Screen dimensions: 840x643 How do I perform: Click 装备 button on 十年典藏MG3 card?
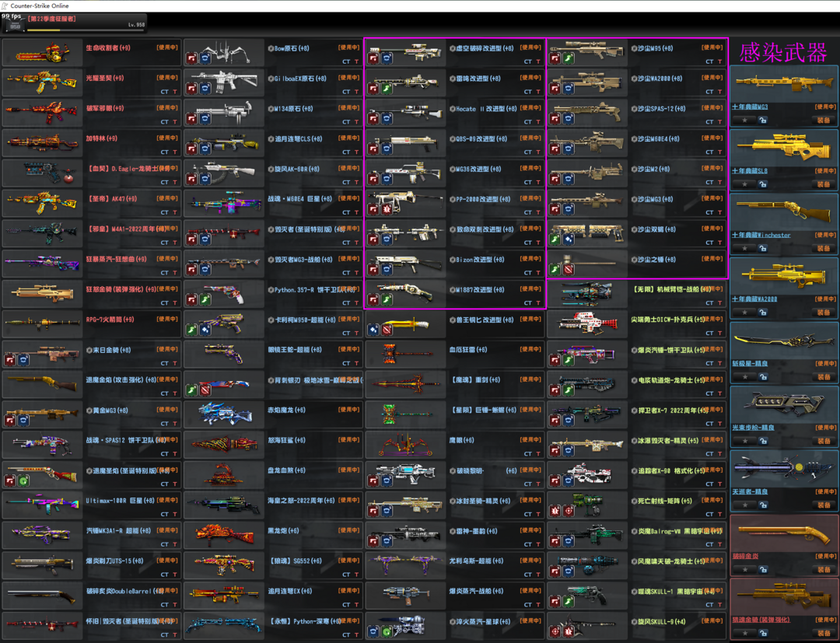[x=824, y=120]
